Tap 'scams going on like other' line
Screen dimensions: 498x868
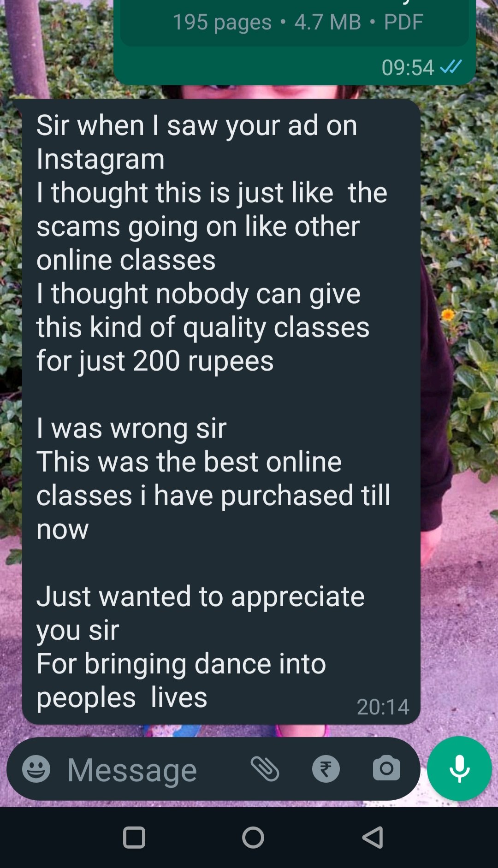click(x=198, y=226)
